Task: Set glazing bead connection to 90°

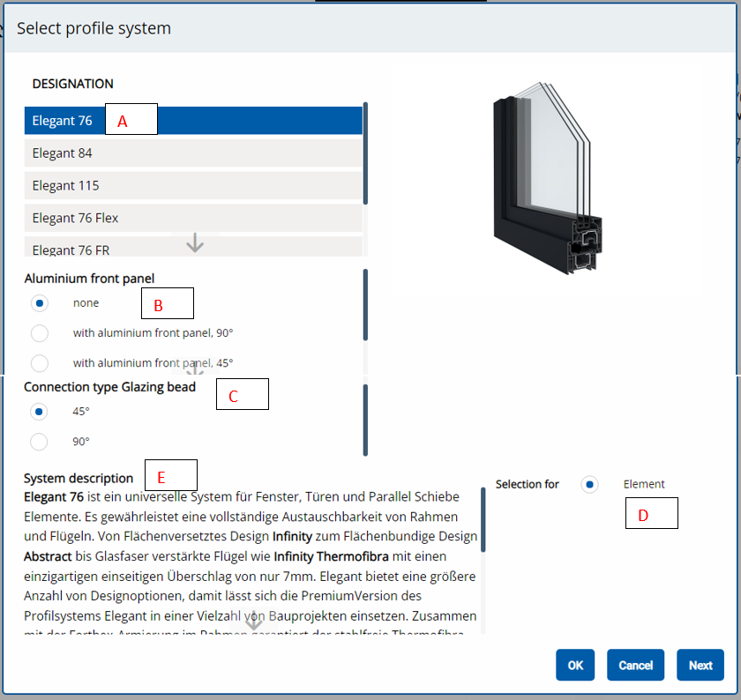Action: coord(40,442)
